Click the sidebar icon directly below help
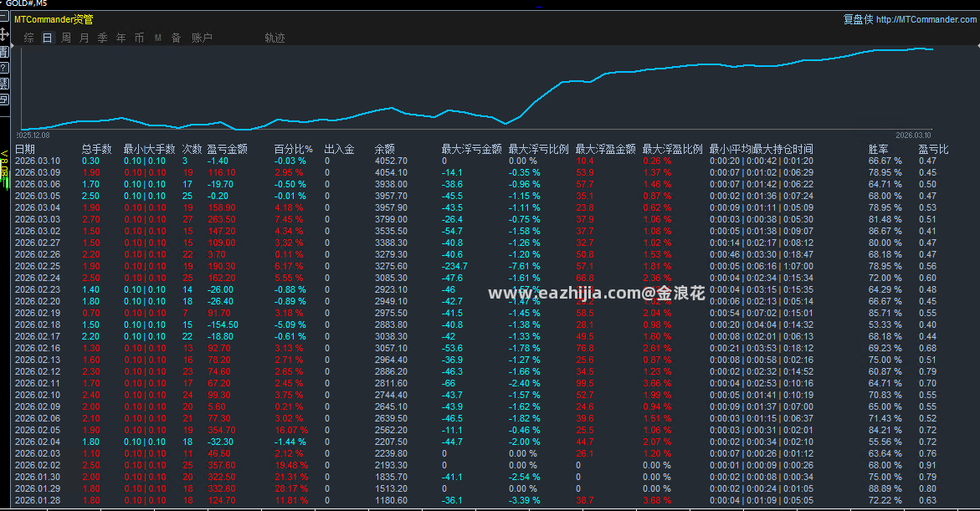Screen dimensions: 980x511 click(x=3, y=83)
